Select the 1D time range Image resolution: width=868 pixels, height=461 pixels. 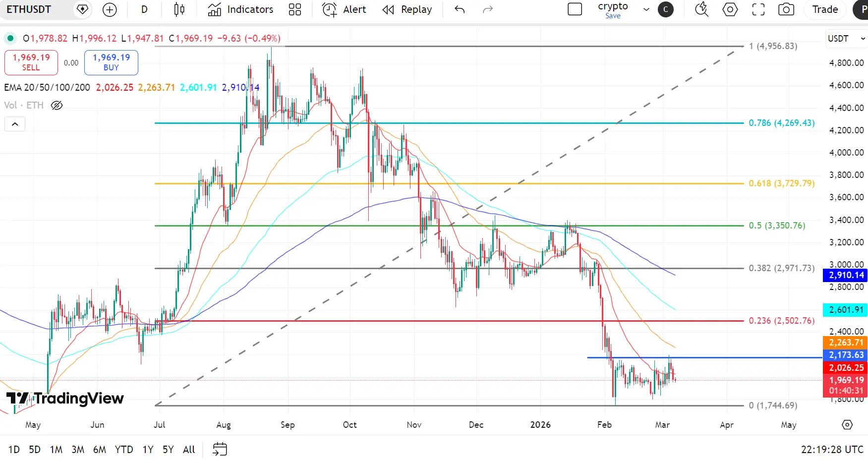[x=14, y=450]
